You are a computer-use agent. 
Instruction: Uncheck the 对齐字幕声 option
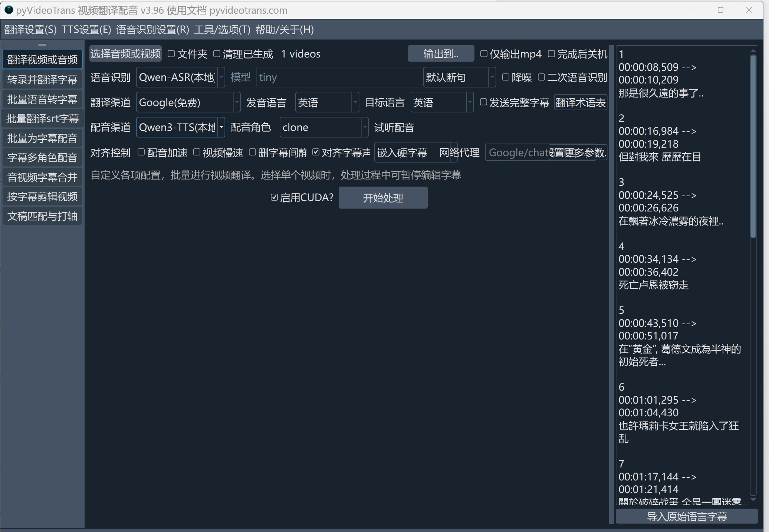point(316,152)
